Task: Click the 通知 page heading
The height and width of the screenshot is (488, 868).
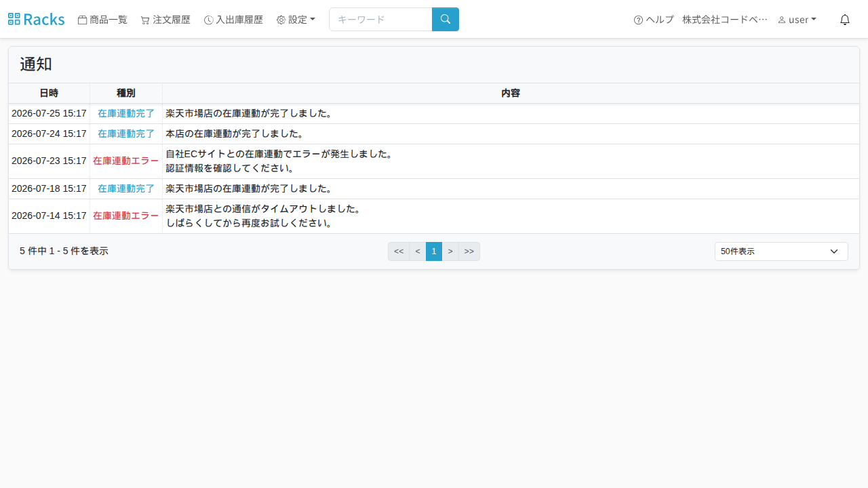Action: [36, 64]
